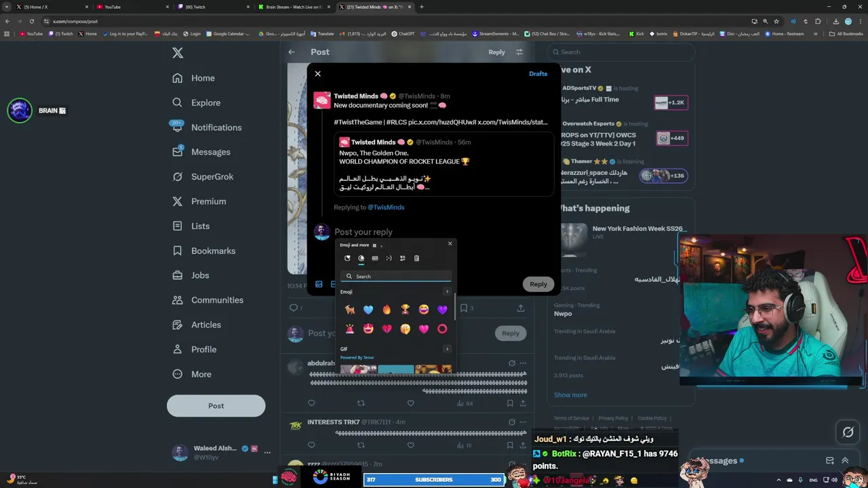Switch to the Symbols tab in emoji panel
Viewport: 868px width, 488px height.
(x=403, y=258)
